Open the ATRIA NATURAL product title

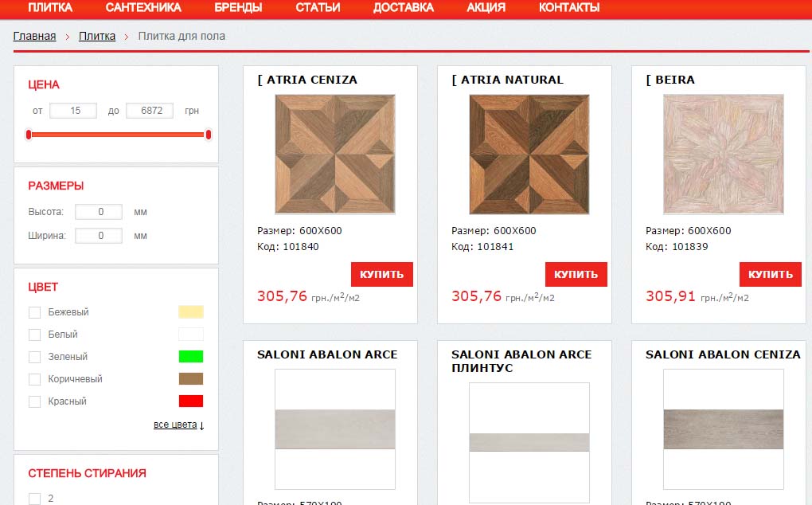click(x=508, y=80)
